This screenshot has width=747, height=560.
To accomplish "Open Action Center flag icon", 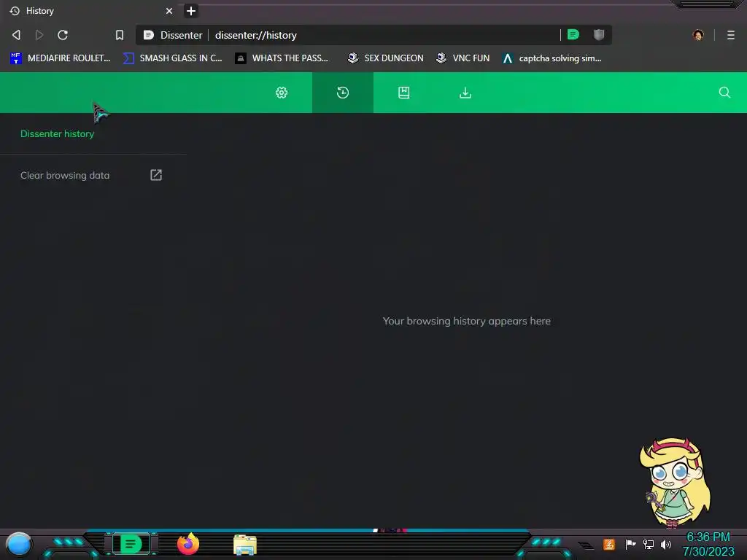I will [x=630, y=544].
